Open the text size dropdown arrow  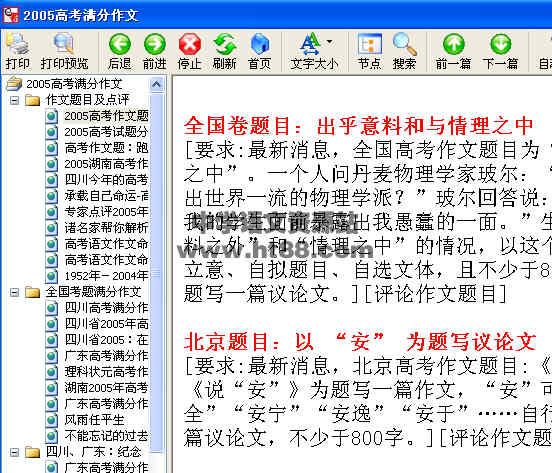coord(330,42)
